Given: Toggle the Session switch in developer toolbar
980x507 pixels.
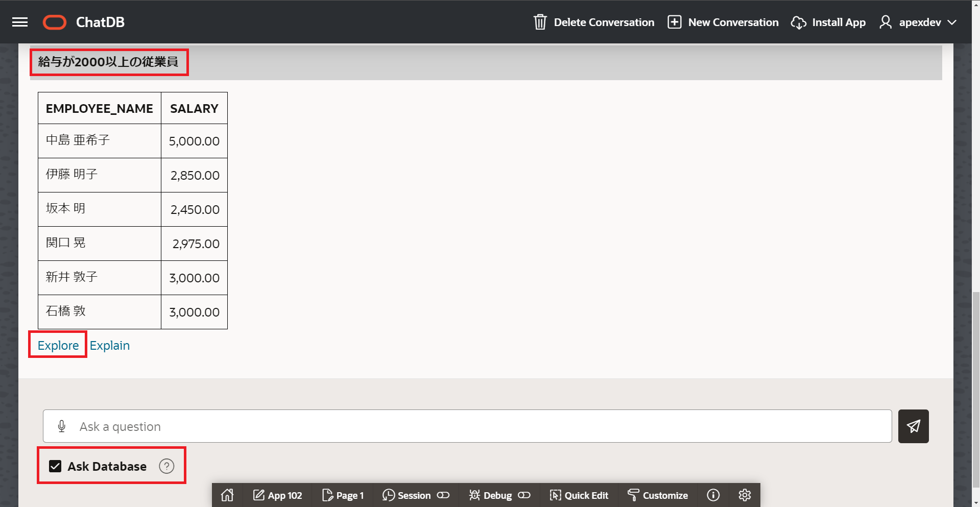Looking at the screenshot, I should tap(443, 495).
